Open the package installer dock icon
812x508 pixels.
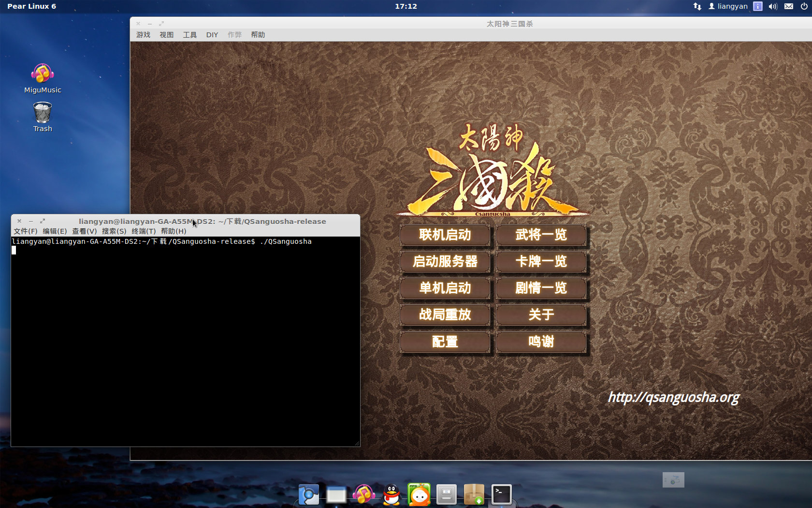pyautogui.click(x=474, y=494)
